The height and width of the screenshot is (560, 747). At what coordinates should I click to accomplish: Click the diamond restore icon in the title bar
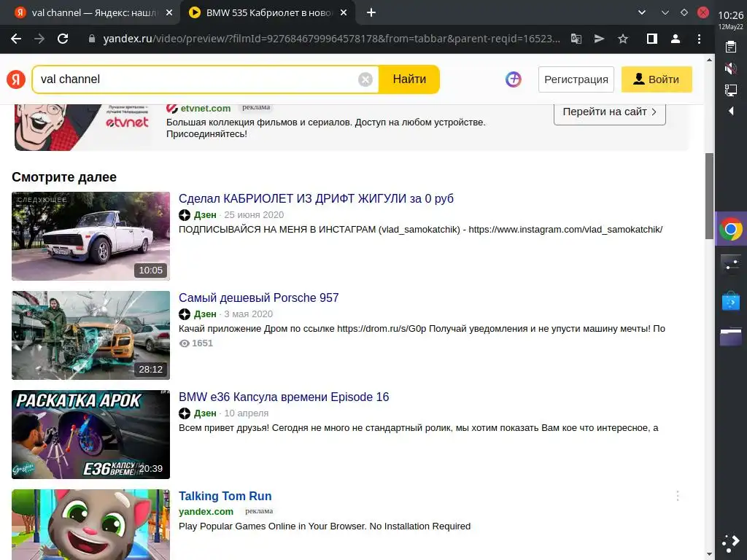pos(684,12)
